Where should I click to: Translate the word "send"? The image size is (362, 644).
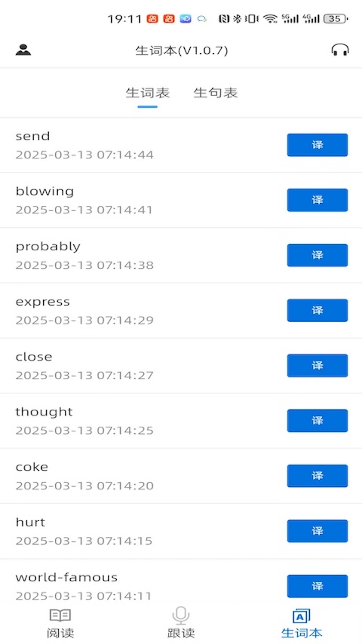[x=317, y=145]
